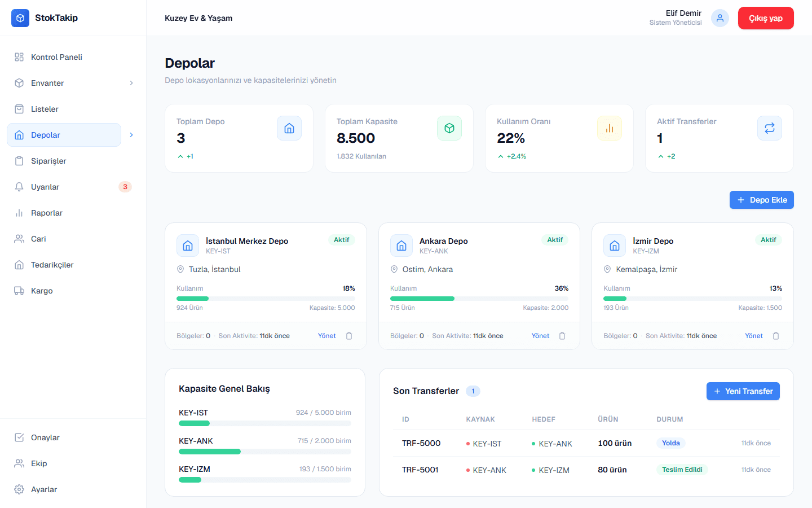This screenshot has height=508, width=812.
Task: Open Kargo from the sidebar
Action: tap(73, 291)
